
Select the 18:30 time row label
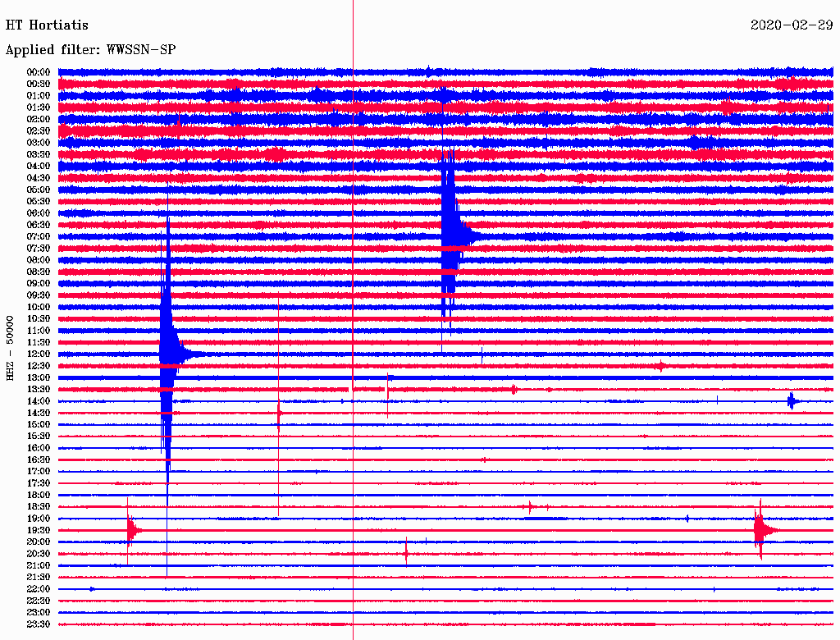pos(39,507)
